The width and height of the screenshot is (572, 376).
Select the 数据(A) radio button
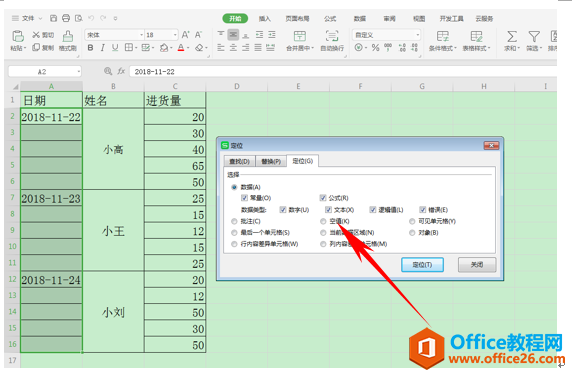234,187
